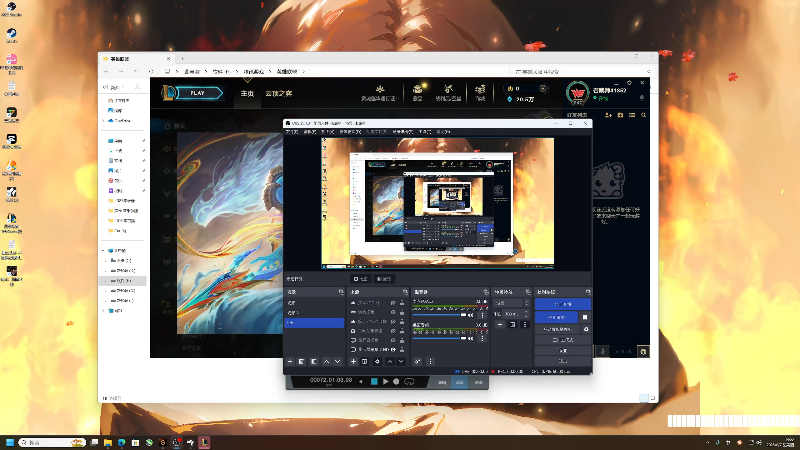800x450 pixels.
Task: Collapse the This PC node in Explorer sidebar
Action: point(104,251)
